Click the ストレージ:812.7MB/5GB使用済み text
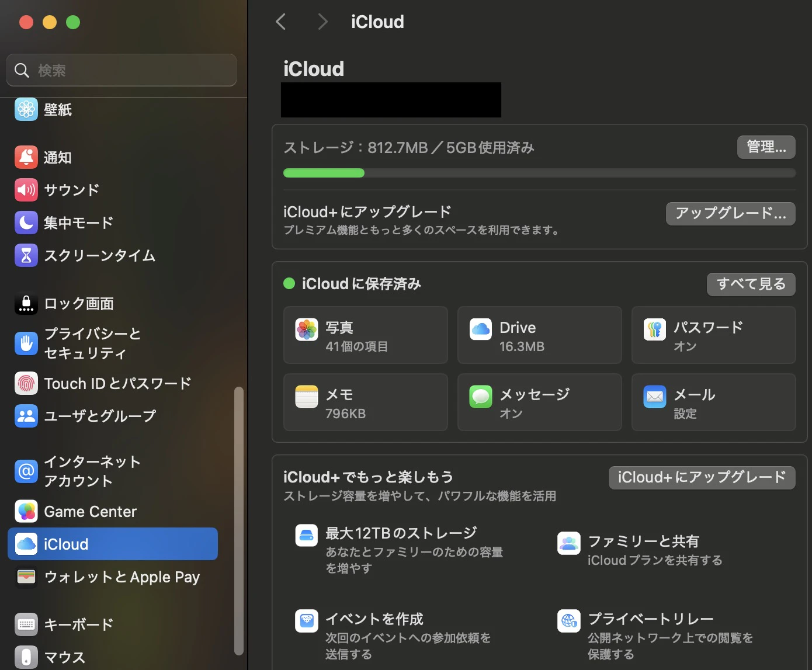 pyautogui.click(x=409, y=148)
